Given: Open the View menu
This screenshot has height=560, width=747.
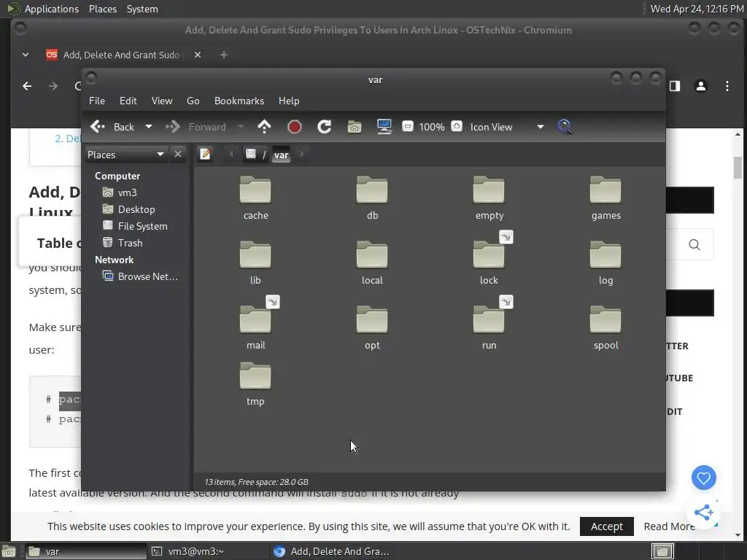Looking at the screenshot, I should coord(162,101).
